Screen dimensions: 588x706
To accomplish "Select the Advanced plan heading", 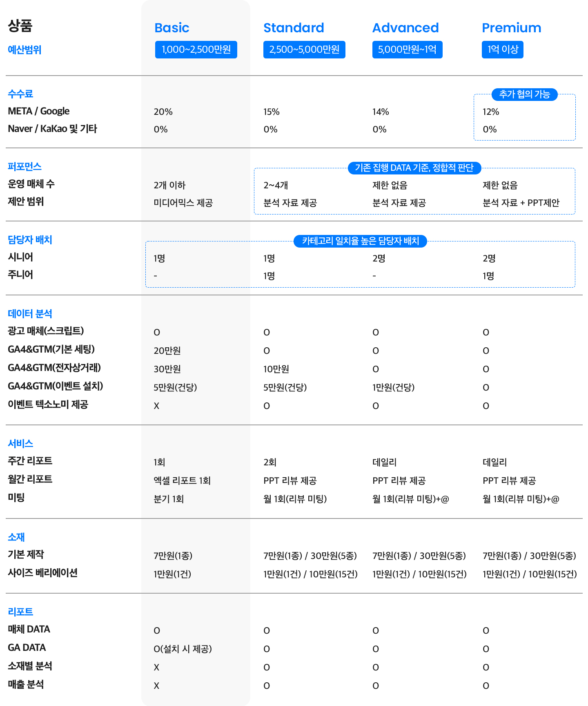I will click(405, 28).
